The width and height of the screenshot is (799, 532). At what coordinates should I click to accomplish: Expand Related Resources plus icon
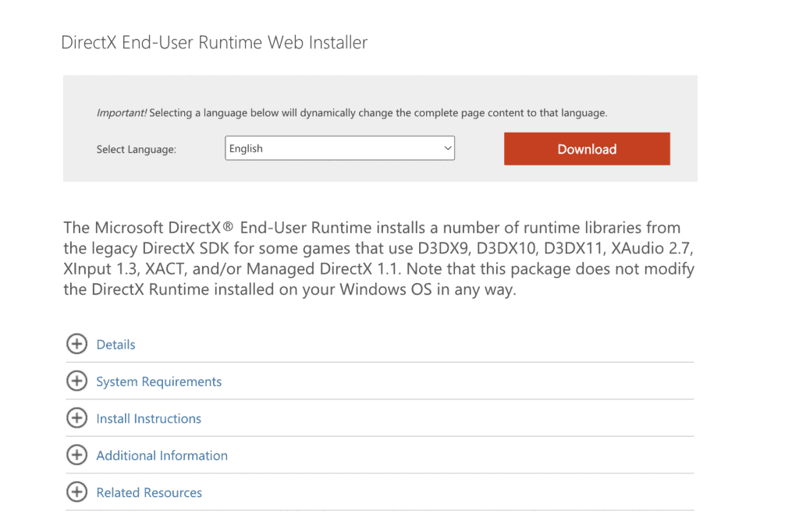(x=76, y=492)
